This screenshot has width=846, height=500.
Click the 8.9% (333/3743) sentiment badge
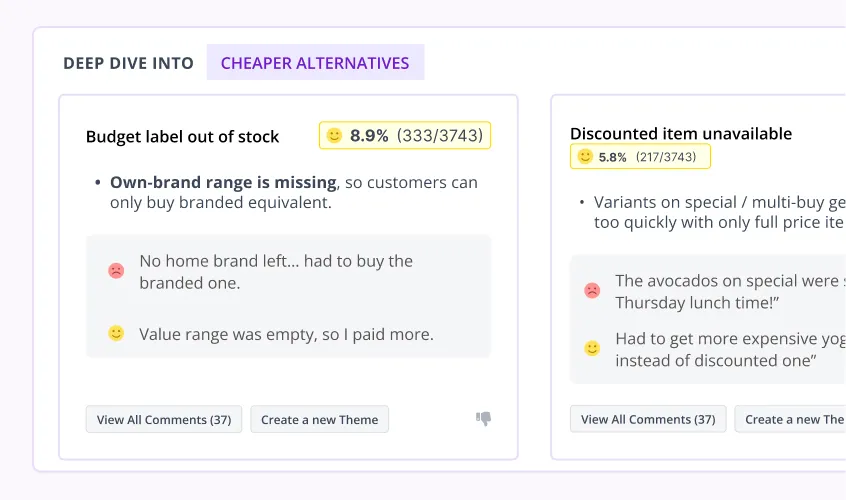[405, 135]
